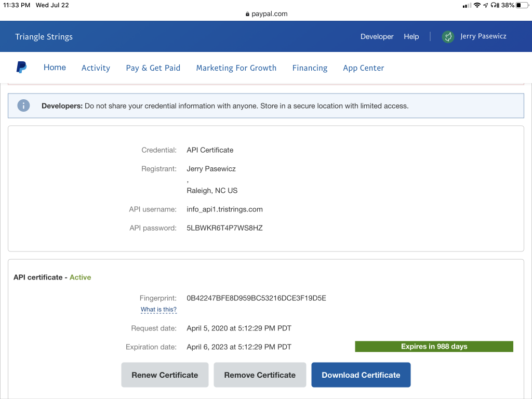532x399 pixels.
Task: Click the Registrant: label
Action: pos(159,169)
